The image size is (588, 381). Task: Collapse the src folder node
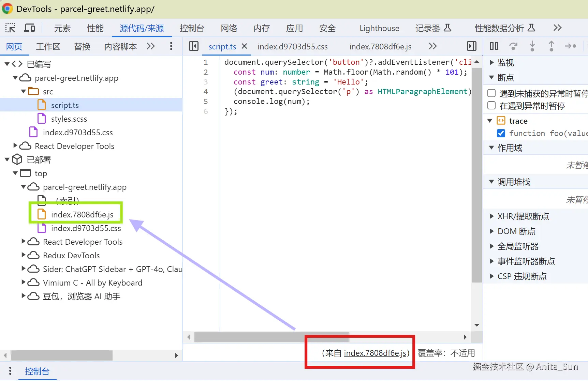[23, 91]
